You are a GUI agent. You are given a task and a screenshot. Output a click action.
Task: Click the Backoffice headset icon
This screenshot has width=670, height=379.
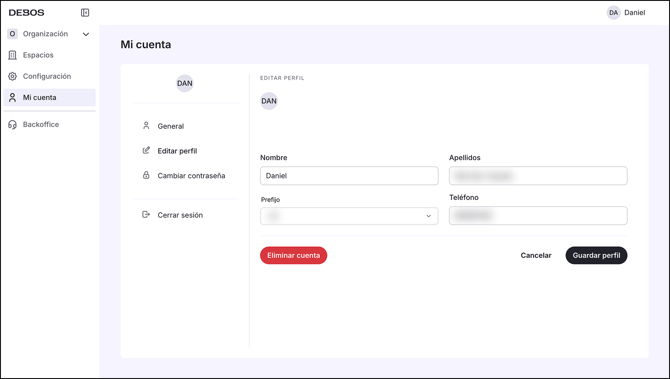point(12,124)
